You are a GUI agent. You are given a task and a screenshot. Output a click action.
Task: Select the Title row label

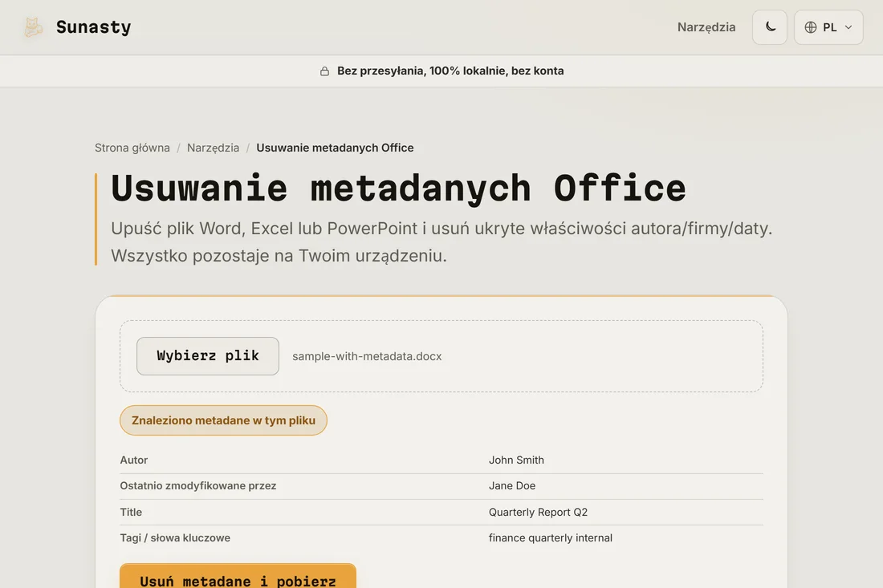tap(131, 512)
